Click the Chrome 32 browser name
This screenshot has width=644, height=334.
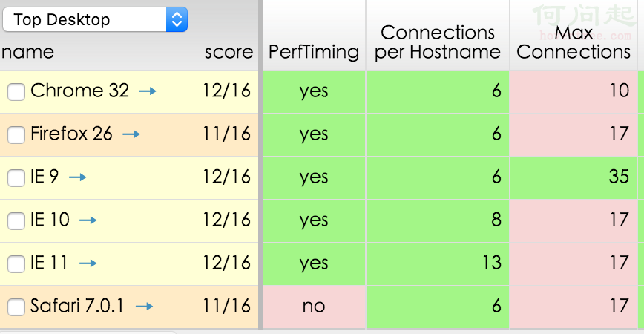click(x=79, y=91)
